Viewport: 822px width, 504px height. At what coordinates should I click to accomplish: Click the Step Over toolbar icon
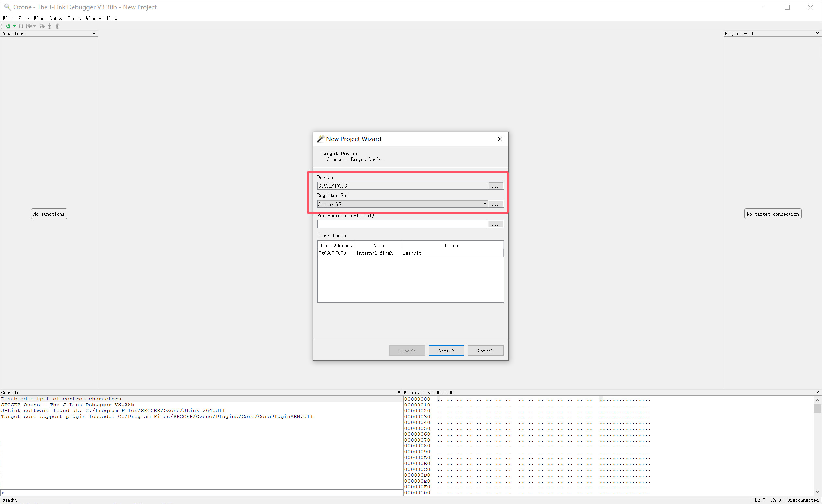coord(42,26)
